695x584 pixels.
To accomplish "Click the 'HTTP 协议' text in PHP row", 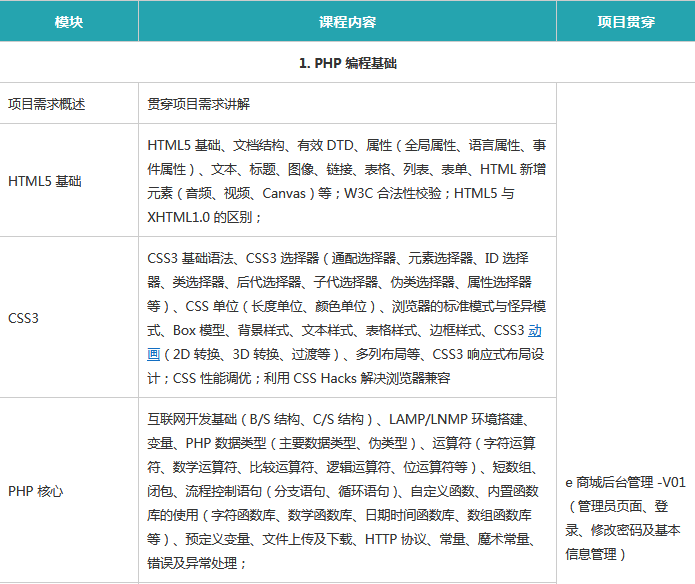I will coord(397,538).
